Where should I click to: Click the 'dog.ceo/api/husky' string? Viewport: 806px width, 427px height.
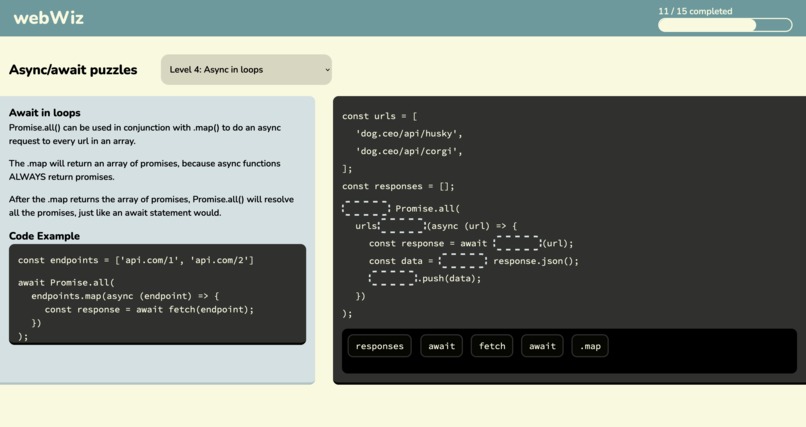click(x=409, y=134)
